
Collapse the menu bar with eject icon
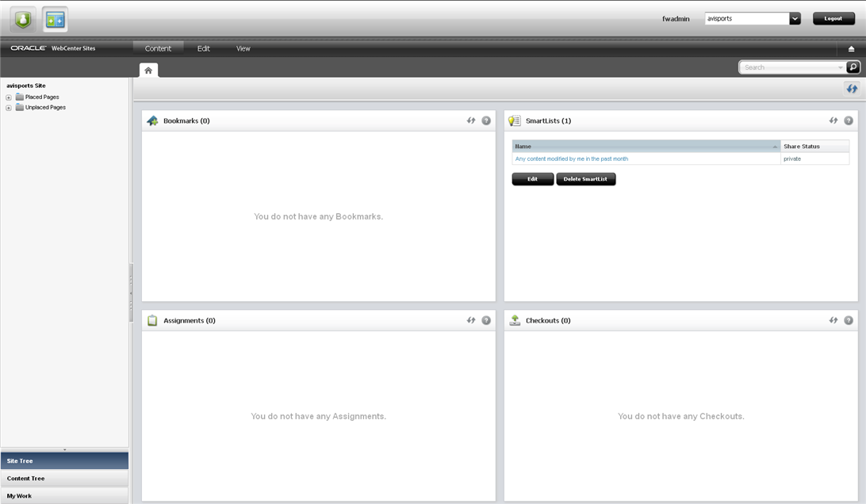pos(851,48)
